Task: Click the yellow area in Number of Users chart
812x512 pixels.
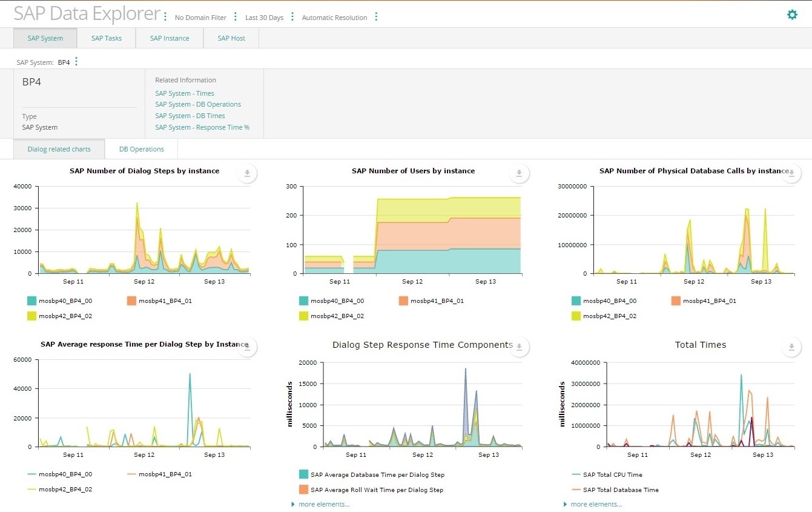Action: [x=448, y=210]
